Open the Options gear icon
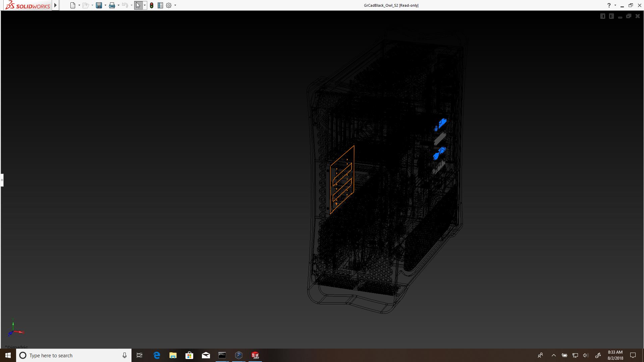This screenshot has width=644, height=362. click(x=169, y=5)
